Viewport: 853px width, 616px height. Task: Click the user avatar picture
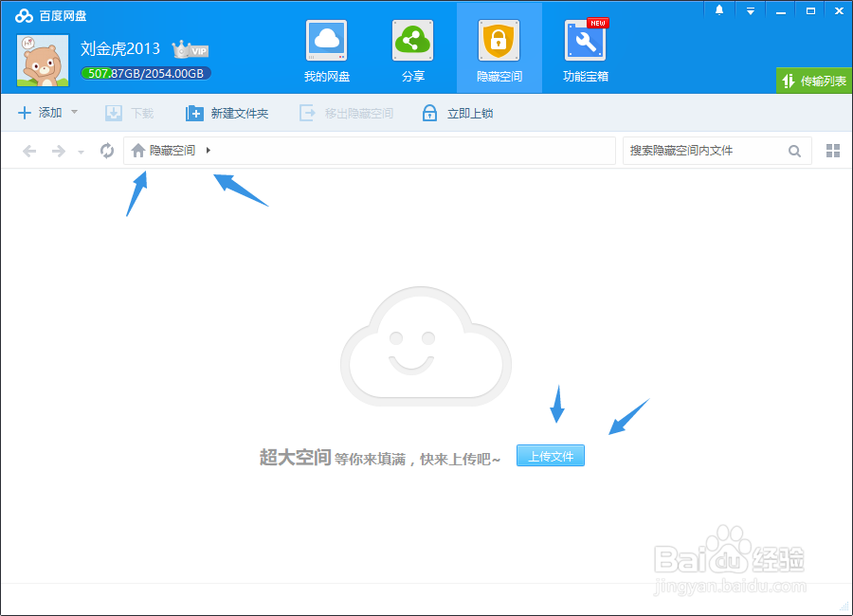pos(43,61)
